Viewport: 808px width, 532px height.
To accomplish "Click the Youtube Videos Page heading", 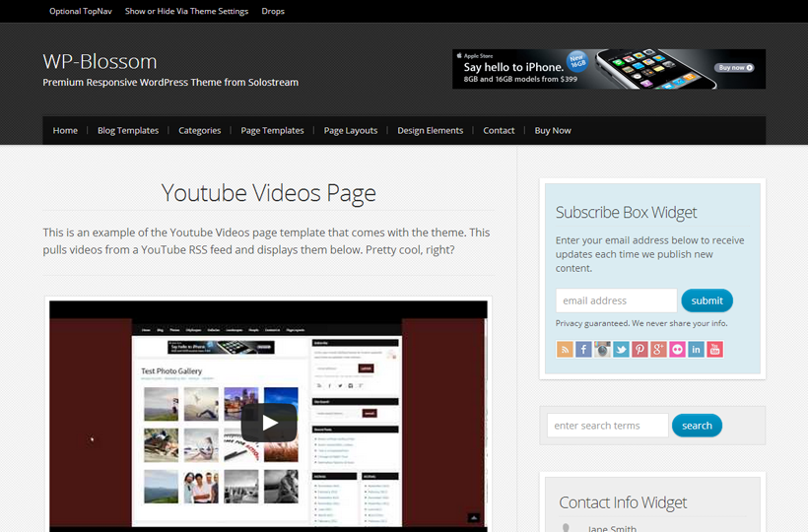I will [x=268, y=193].
